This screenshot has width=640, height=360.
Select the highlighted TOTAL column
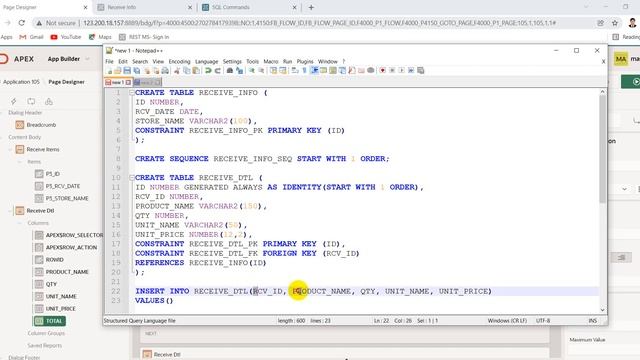[x=49, y=321]
